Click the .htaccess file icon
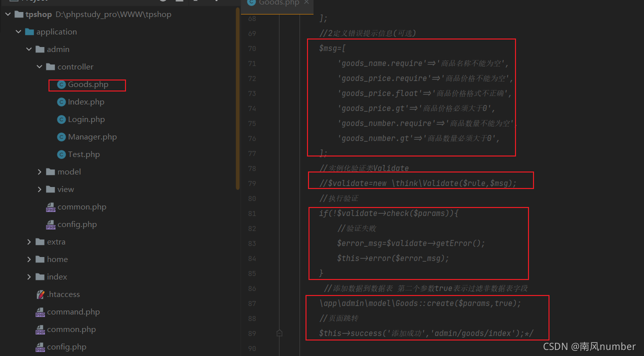644x356 pixels. click(x=40, y=294)
